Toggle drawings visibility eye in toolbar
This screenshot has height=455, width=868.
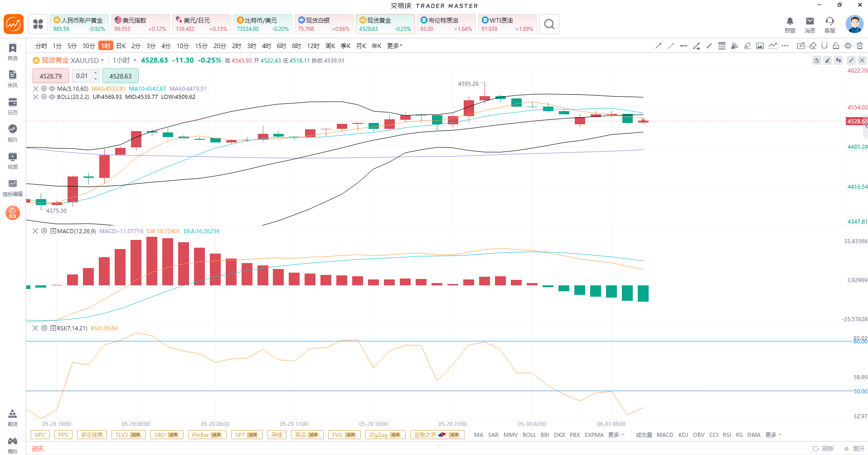848,46
